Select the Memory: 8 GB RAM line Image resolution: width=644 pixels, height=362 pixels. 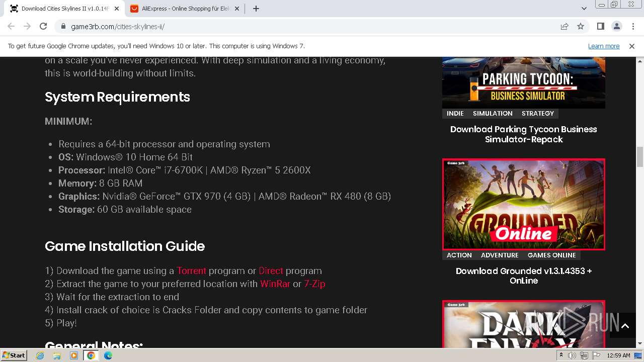click(100, 183)
